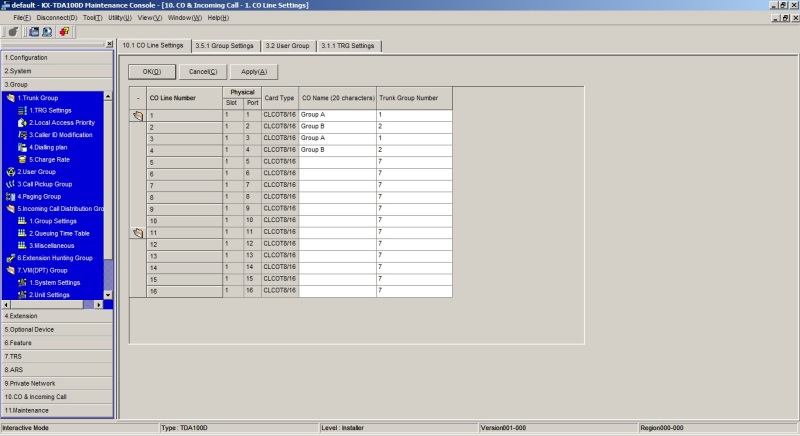Image resolution: width=800 pixels, height=436 pixels.
Task: Click the application icon in title bar
Action: [5, 5]
